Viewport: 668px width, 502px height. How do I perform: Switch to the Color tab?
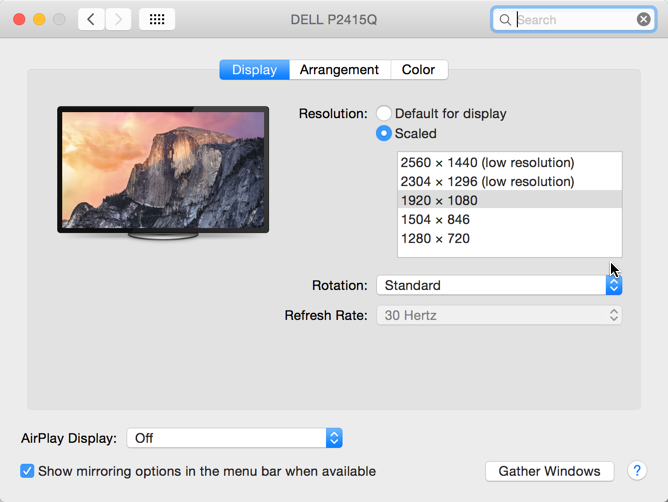(x=418, y=70)
